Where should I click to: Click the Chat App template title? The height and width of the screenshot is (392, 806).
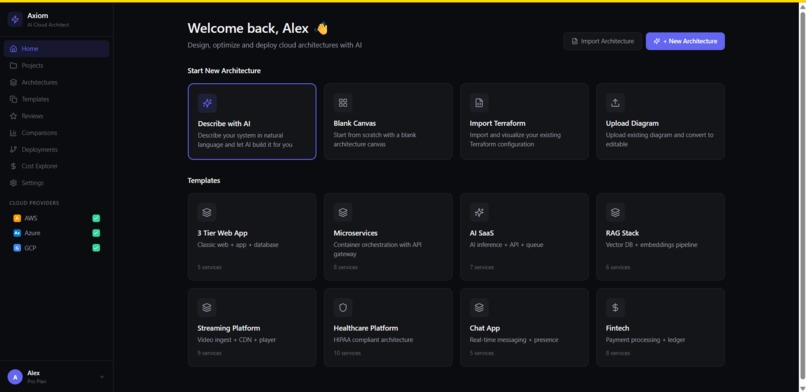pos(485,328)
